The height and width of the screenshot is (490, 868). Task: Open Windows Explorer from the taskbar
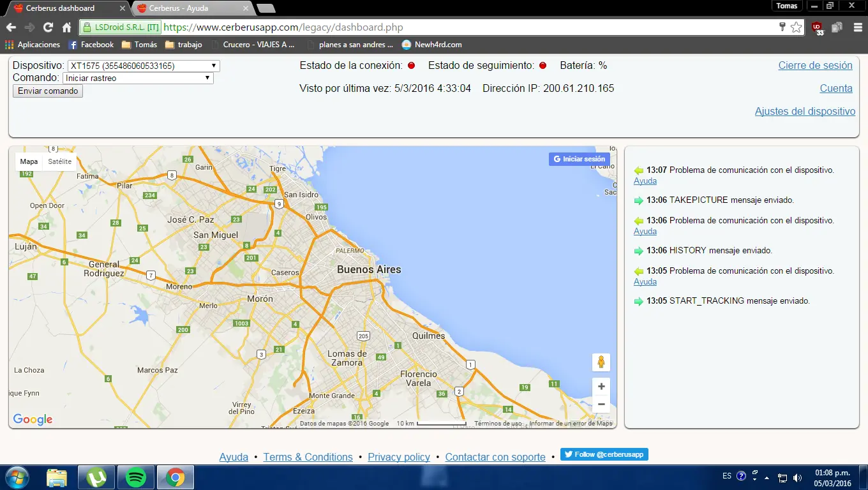(x=57, y=477)
